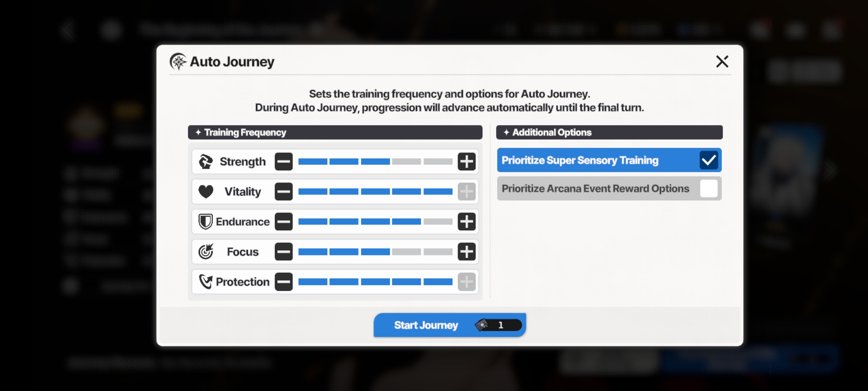Click the minus button beside Focus
Viewport: 868px width, 391px height.
(284, 252)
